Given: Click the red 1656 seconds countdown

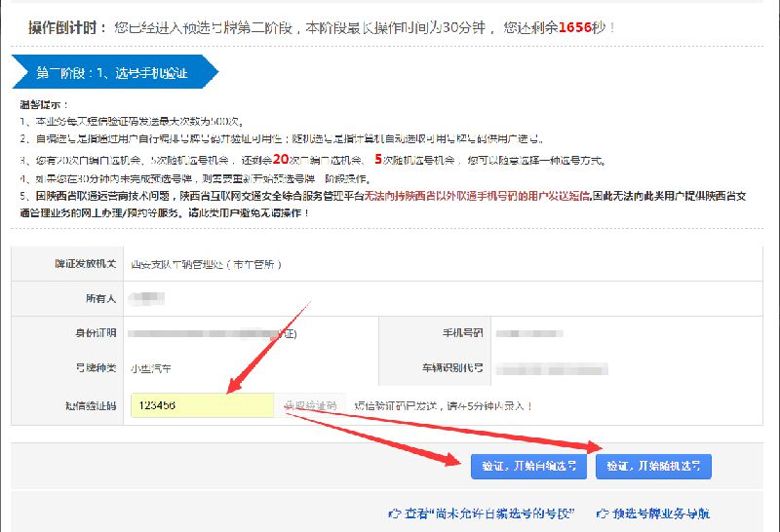Looking at the screenshot, I should pyautogui.click(x=574, y=27).
